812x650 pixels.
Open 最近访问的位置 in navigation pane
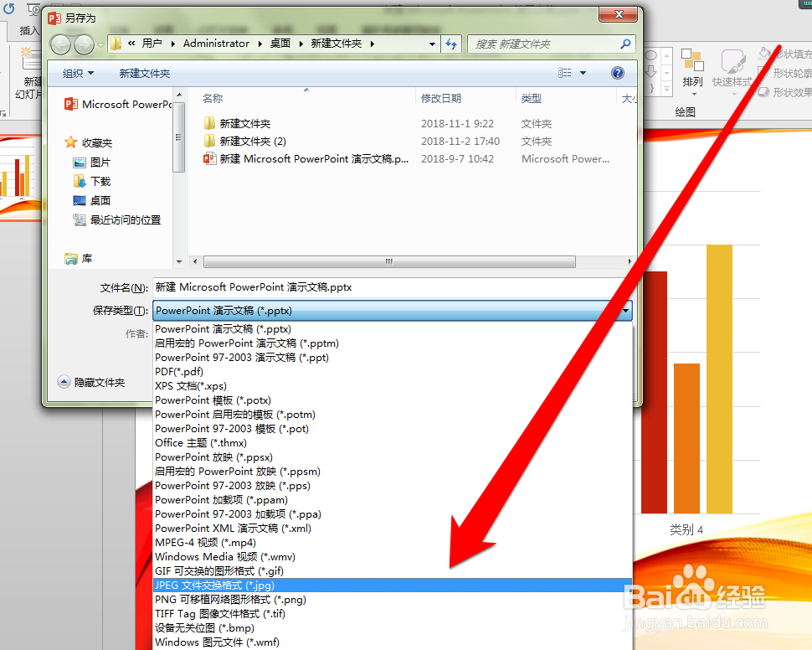pos(117,219)
